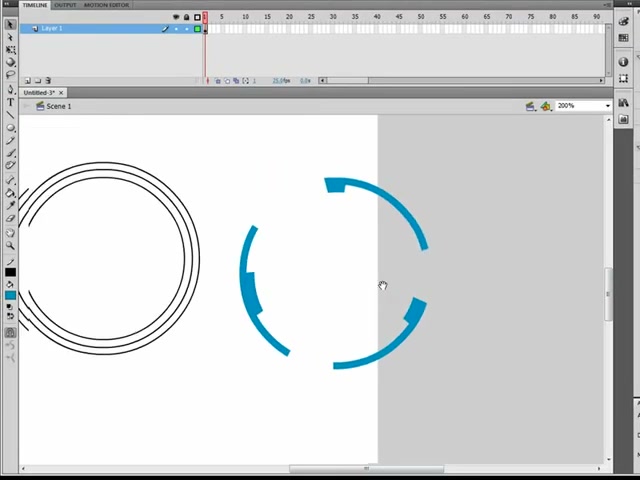Select the Subselection tool
The width and height of the screenshot is (640, 480).
point(10,38)
